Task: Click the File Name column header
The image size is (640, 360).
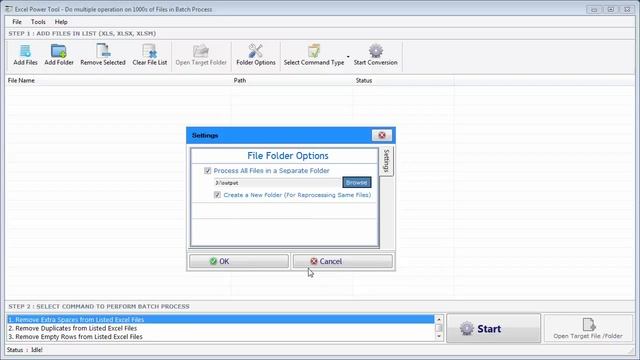Action: pyautogui.click(x=118, y=80)
